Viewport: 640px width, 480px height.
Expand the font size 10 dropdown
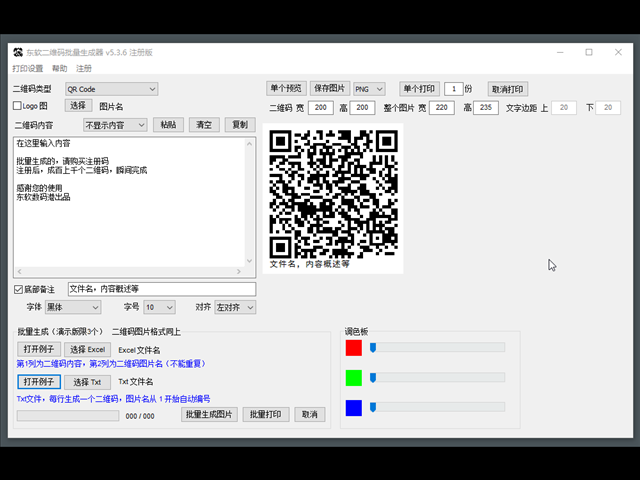(x=160, y=307)
